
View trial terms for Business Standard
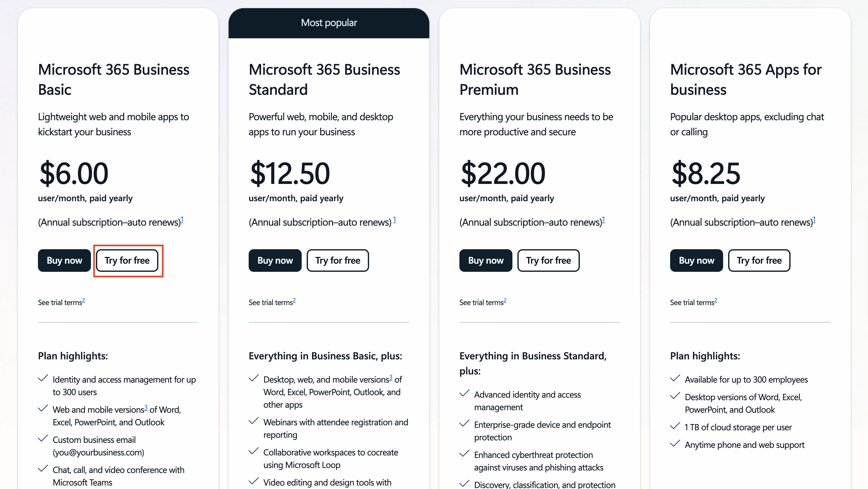click(x=270, y=302)
